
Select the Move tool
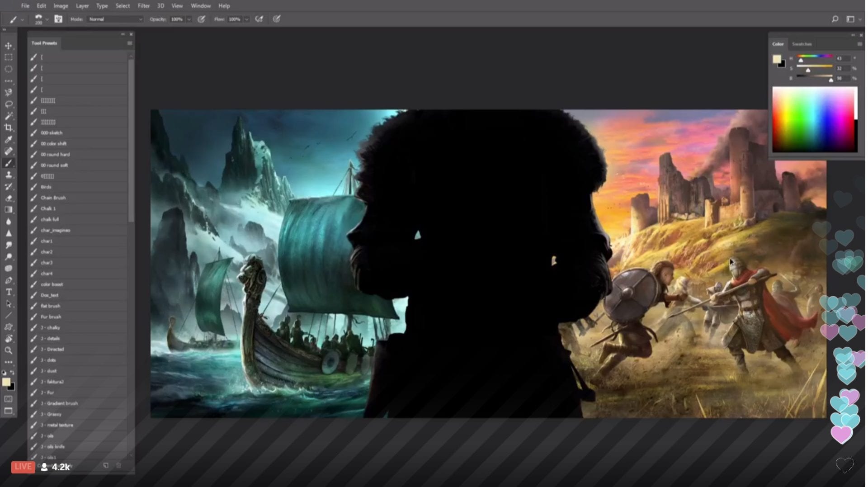pyautogui.click(x=9, y=46)
